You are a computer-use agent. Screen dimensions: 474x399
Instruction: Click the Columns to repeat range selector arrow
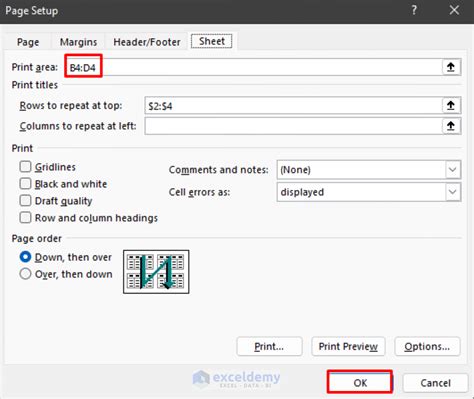(x=451, y=126)
